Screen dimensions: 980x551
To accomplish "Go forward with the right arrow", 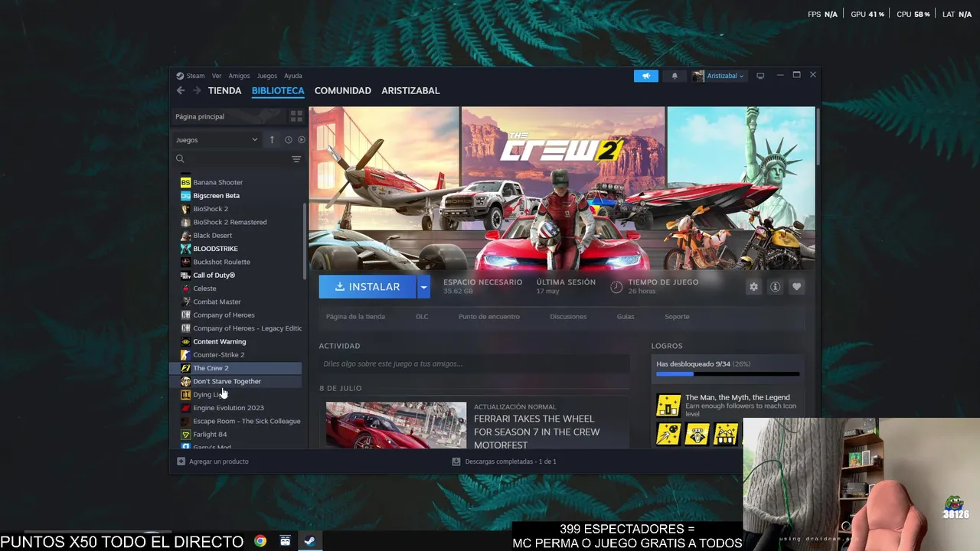I will tap(197, 90).
